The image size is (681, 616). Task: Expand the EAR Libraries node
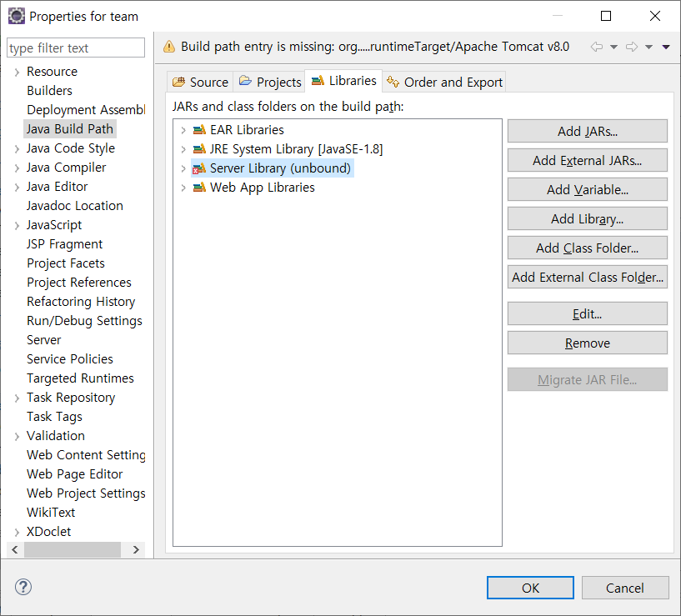pos(183,130)
